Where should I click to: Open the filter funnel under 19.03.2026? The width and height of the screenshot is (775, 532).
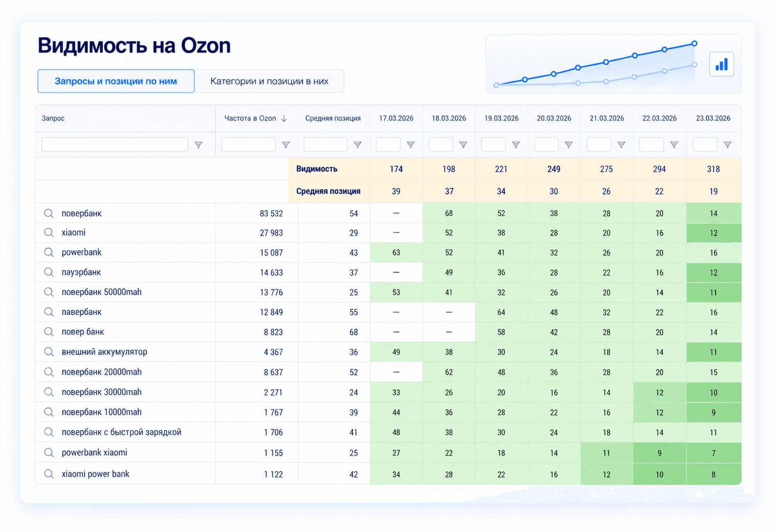[516, 145]
